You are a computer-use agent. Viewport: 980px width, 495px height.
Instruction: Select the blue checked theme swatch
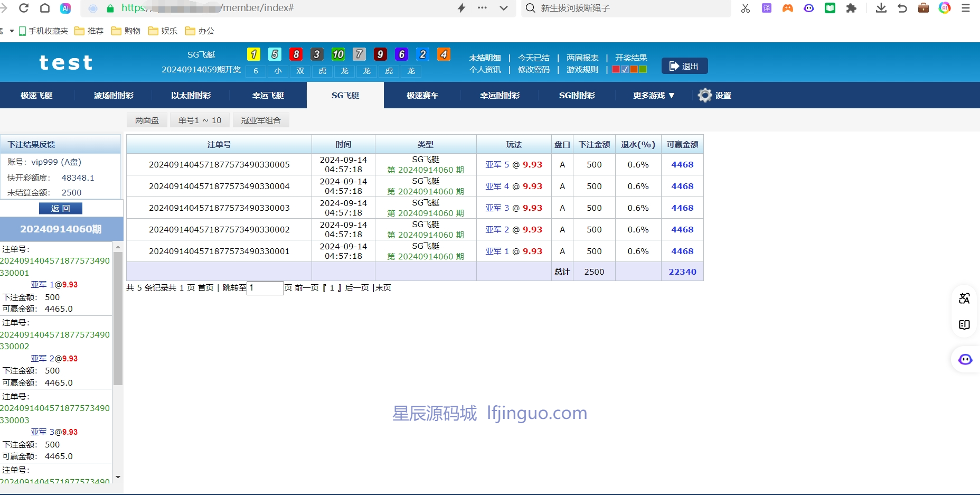pyautogui.click(x=625, y=69)
